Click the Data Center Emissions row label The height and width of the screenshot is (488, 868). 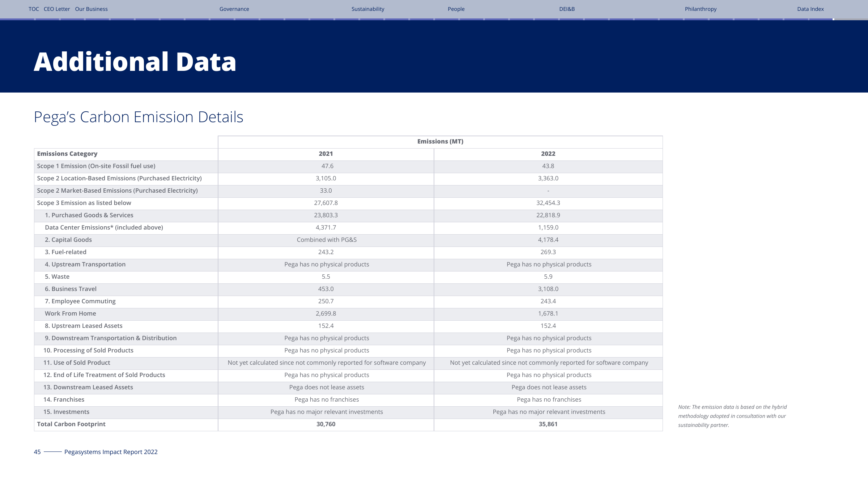(x=104, y=227)
